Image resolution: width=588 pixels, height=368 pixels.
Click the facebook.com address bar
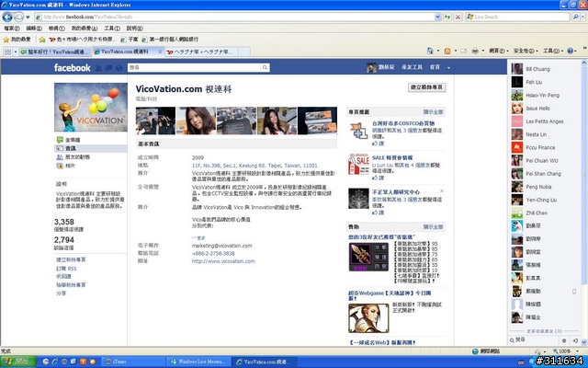pyautogui.click(x=234, y=17)
